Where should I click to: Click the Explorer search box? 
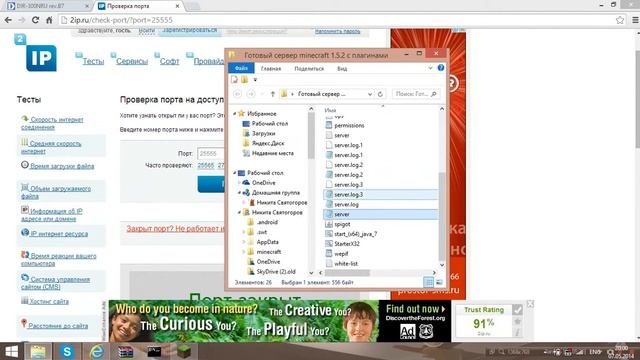point(416,94)
